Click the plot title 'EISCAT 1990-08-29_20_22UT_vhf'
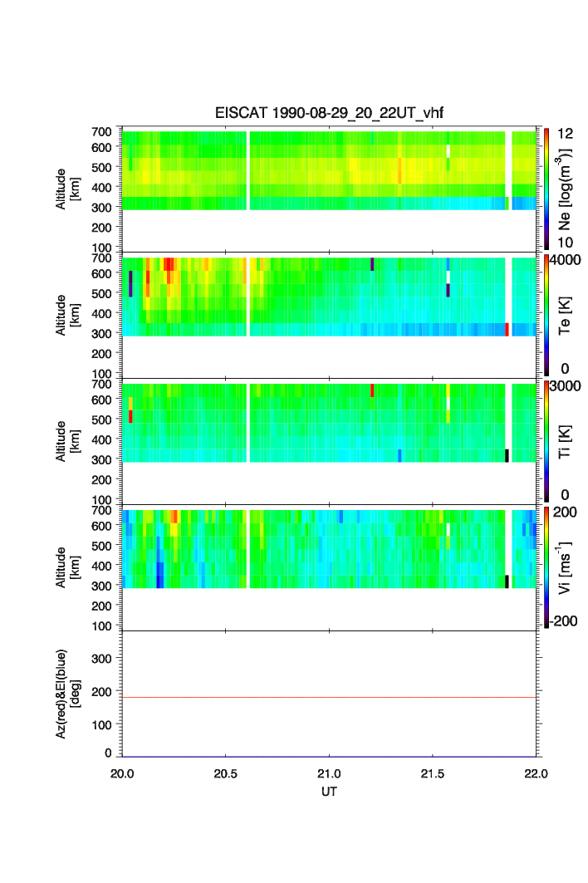 click(329, 113)
